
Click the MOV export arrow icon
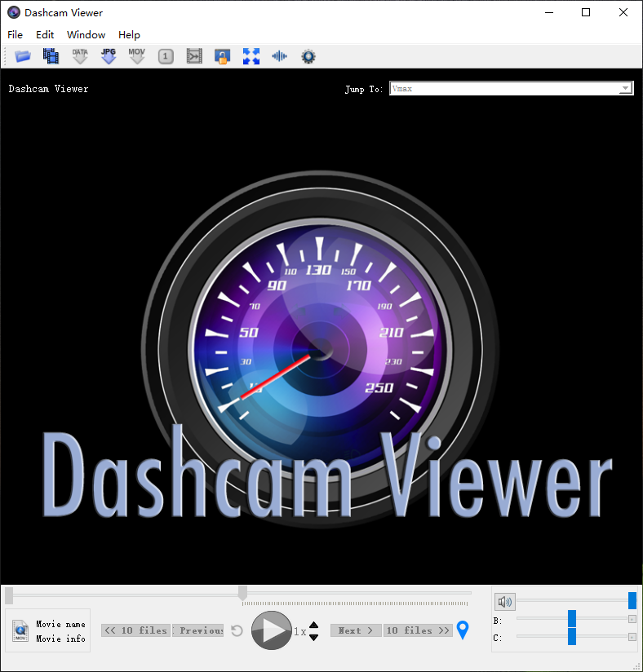tap(137, 56)
